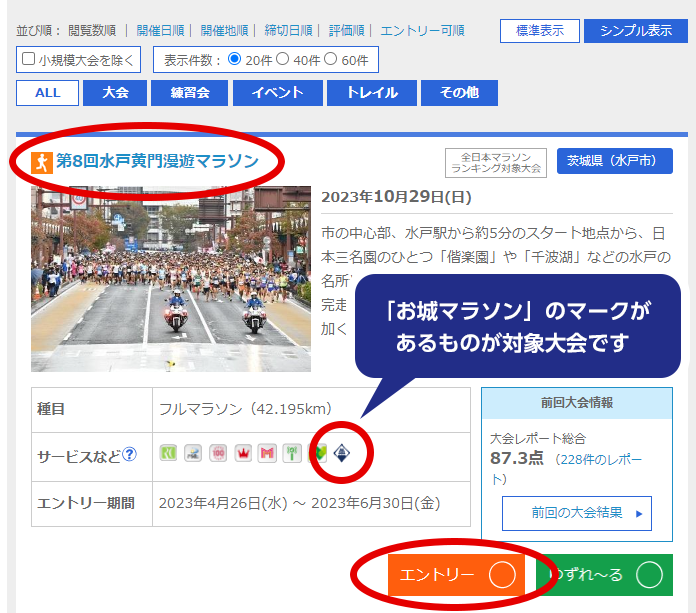Viewport: 696px width, 613px height.
Task: Switch to the 大会 category tab
Action: point(114,93)
